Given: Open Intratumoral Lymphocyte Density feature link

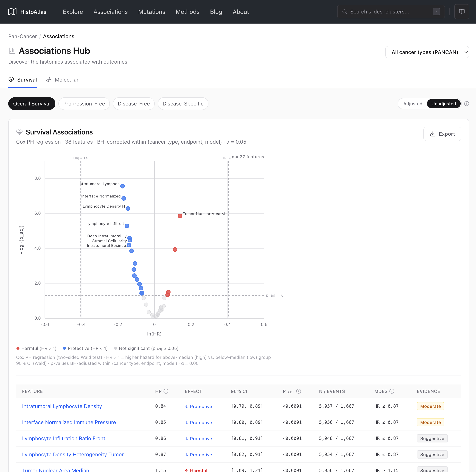Looking at the screenshot, I should point(62,406).
